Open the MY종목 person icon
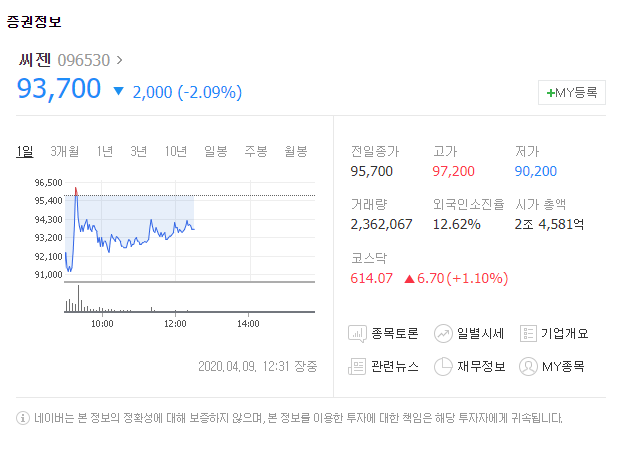 (x=528, y=366)
